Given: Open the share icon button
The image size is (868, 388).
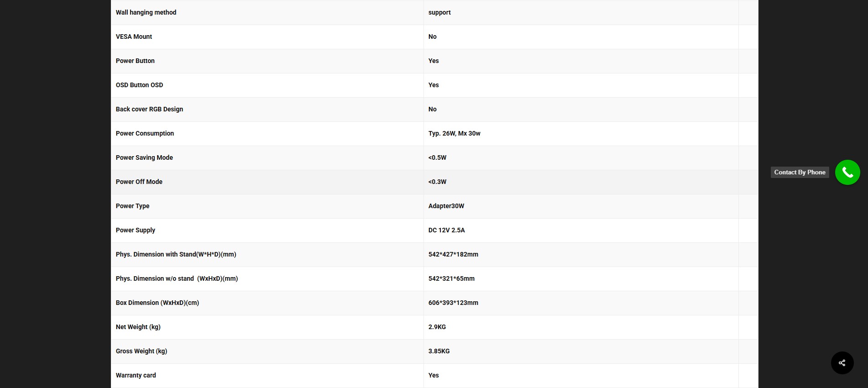Looking at the screenshot, I should coord(842,363).
